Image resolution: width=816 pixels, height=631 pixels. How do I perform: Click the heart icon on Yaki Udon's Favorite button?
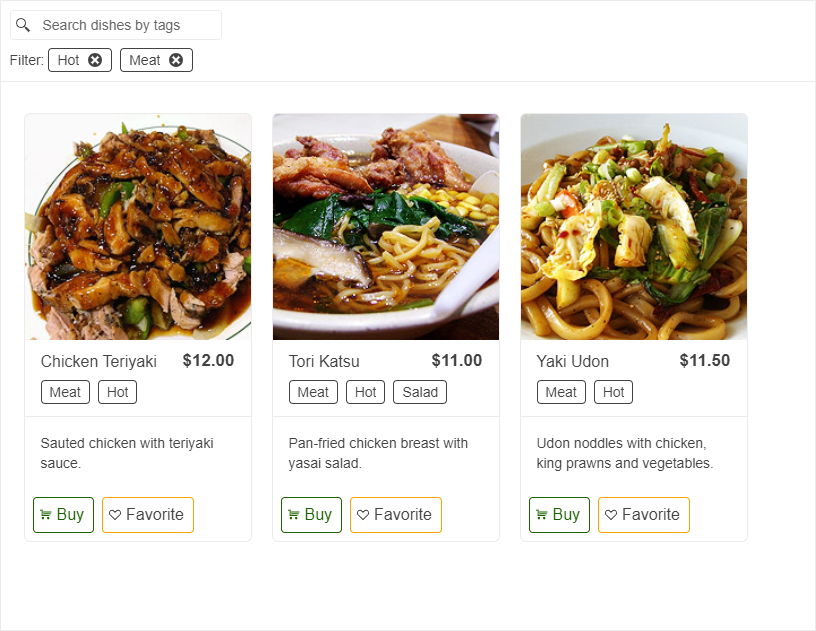point(612,514)
